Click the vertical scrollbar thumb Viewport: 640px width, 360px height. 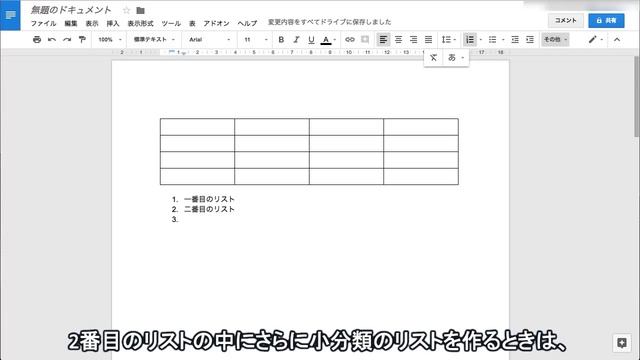click(x=636, y=97)
